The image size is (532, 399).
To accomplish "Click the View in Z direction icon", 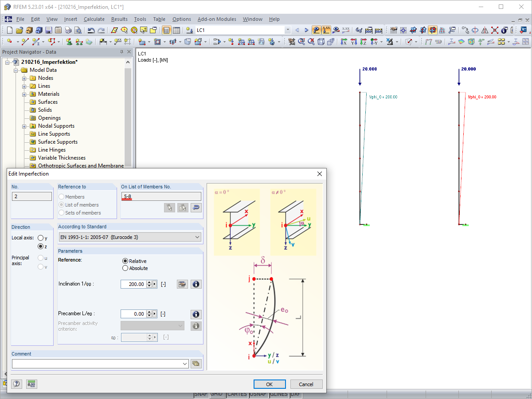I will (364, 42).
